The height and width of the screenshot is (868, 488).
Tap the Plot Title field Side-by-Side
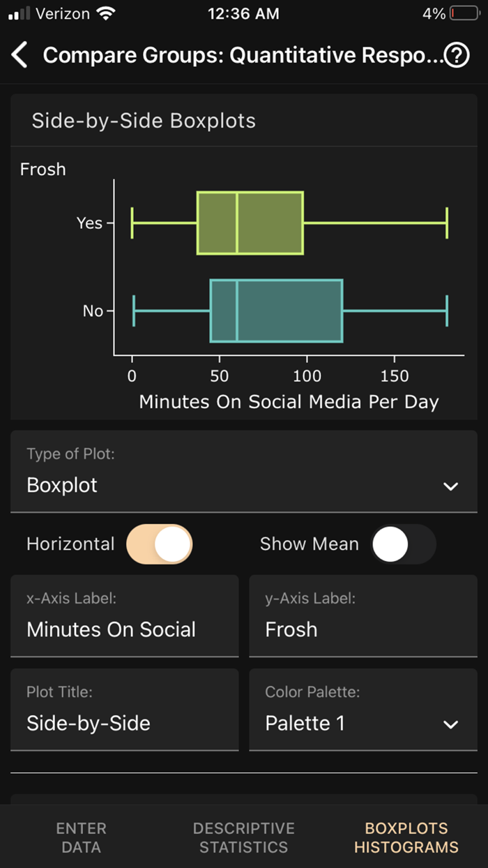point(124,724)
